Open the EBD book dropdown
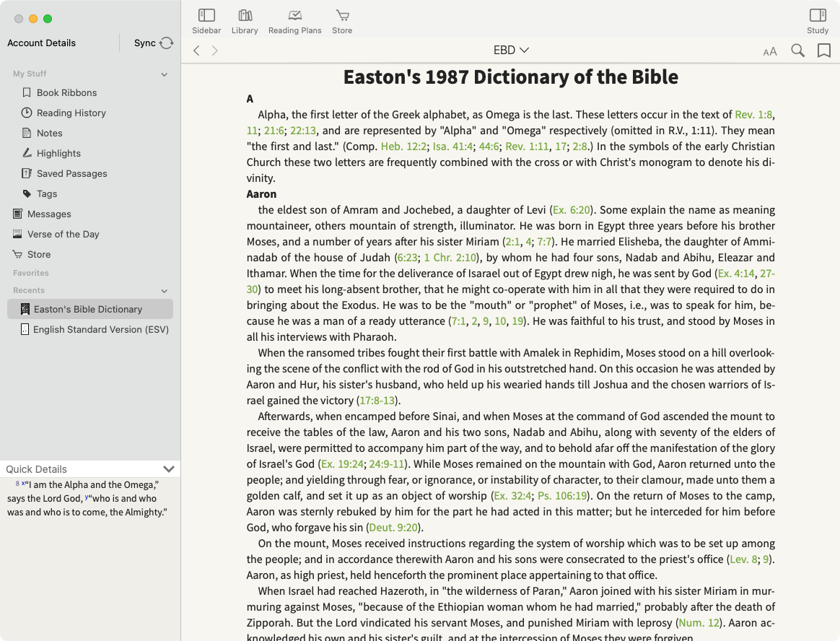This screenshot has width=840, height=641. pyautogui.click(x=511, y=51)
